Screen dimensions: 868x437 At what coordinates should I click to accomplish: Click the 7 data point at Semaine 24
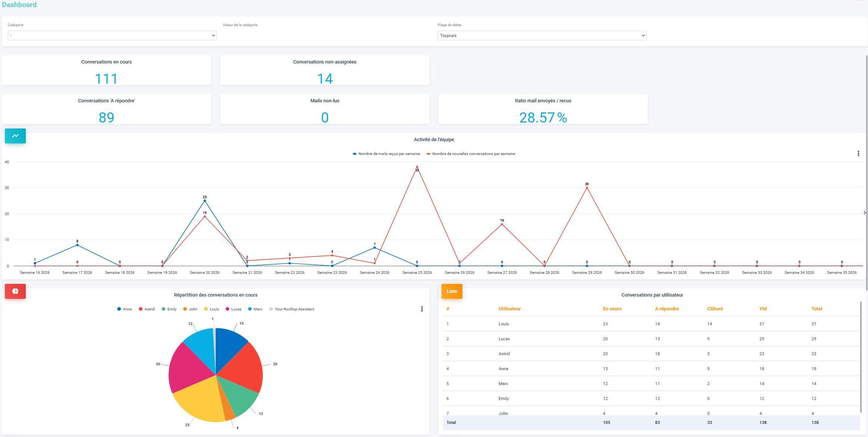tap(375, 248)
